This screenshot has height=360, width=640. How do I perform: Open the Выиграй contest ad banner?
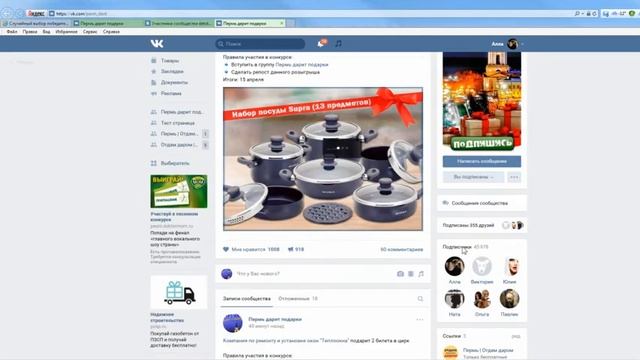point(179,191)
